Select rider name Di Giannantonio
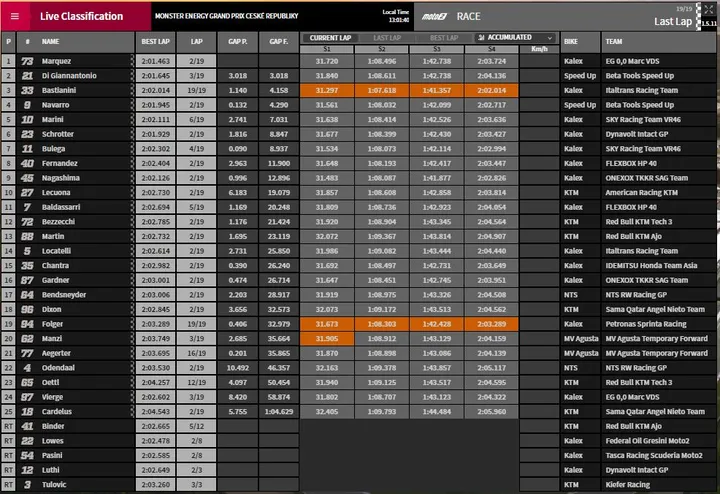Image resolution: width=720 pixels, height=494 pixels. click(x=69, y=76)
